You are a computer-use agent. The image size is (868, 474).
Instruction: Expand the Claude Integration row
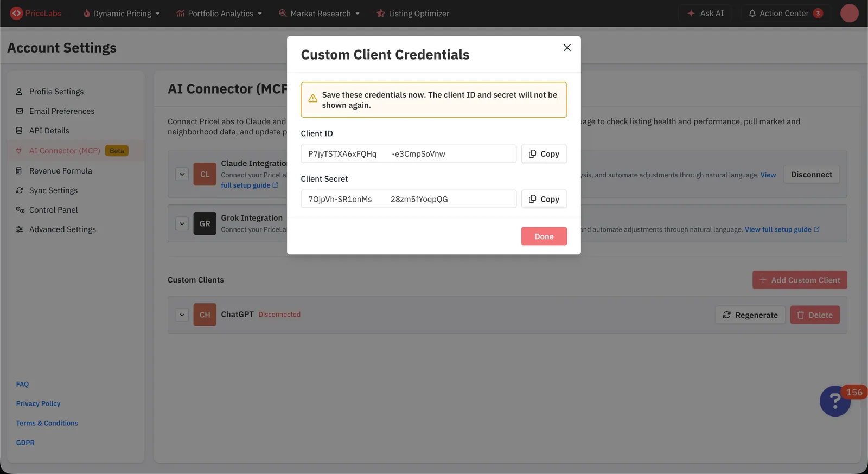tap(182, 175)
